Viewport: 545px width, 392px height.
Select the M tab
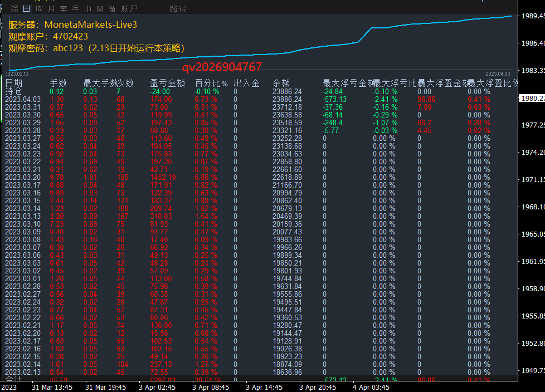100,9
